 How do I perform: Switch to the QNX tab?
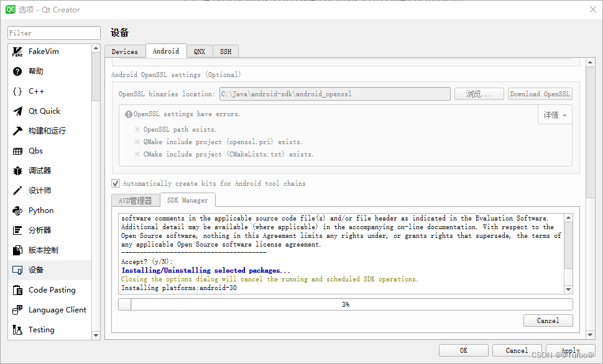[x=200, y=52]
